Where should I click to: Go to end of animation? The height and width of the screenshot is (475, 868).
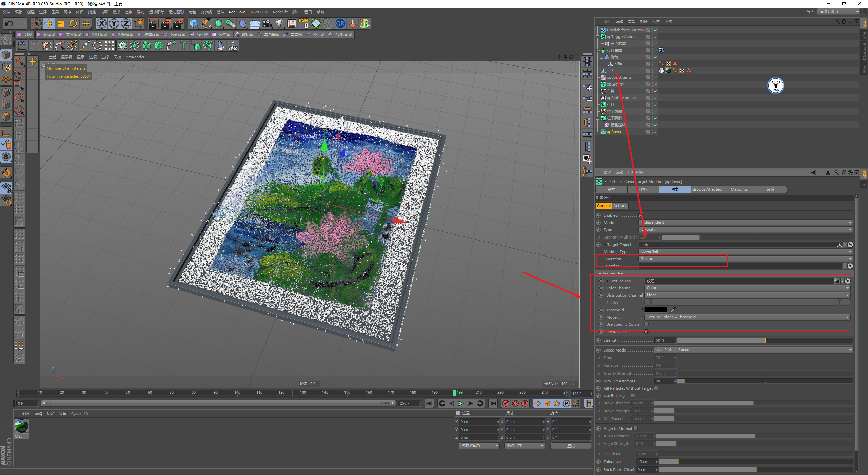click(x=493, y=403)
